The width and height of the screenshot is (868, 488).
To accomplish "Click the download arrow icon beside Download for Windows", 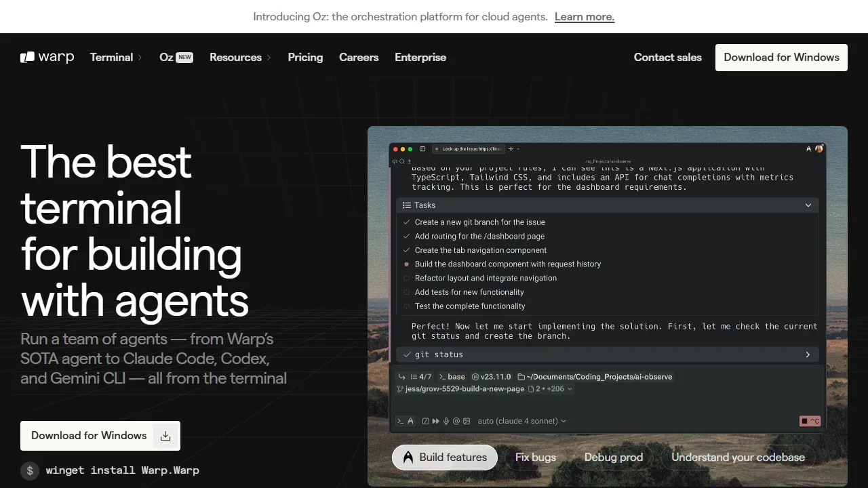I will [165, 436].
